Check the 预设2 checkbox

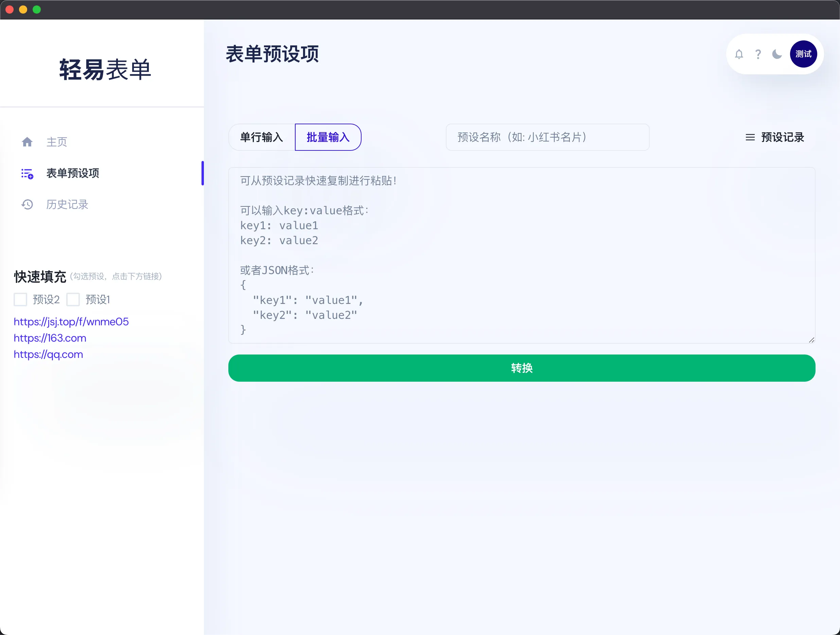[20, 300]
